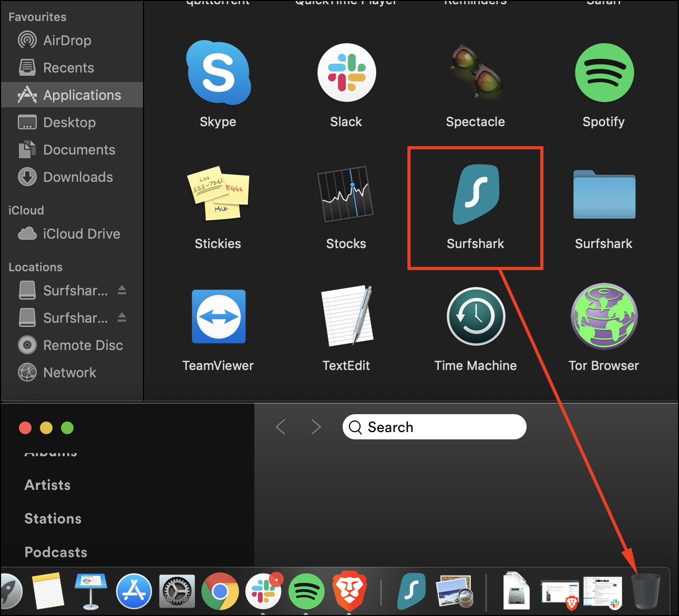679x616 pixels.
Task: Select the Spotify app in Finder
Action: (x=604, y=73)
